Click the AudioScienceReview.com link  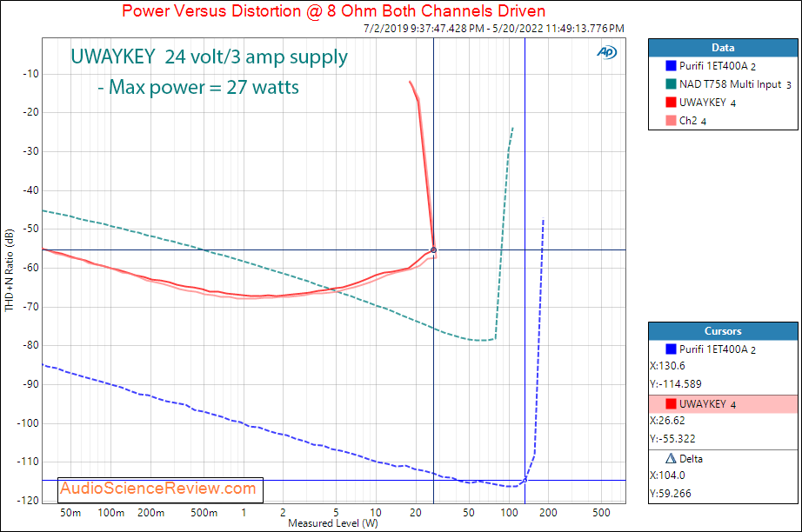tap(158, 489)
